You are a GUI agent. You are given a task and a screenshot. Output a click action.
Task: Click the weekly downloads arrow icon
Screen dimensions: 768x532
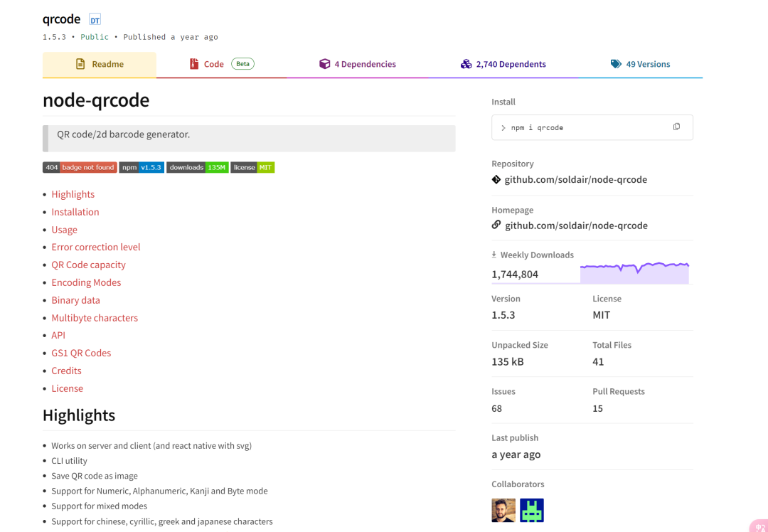[x=494, y=255]
